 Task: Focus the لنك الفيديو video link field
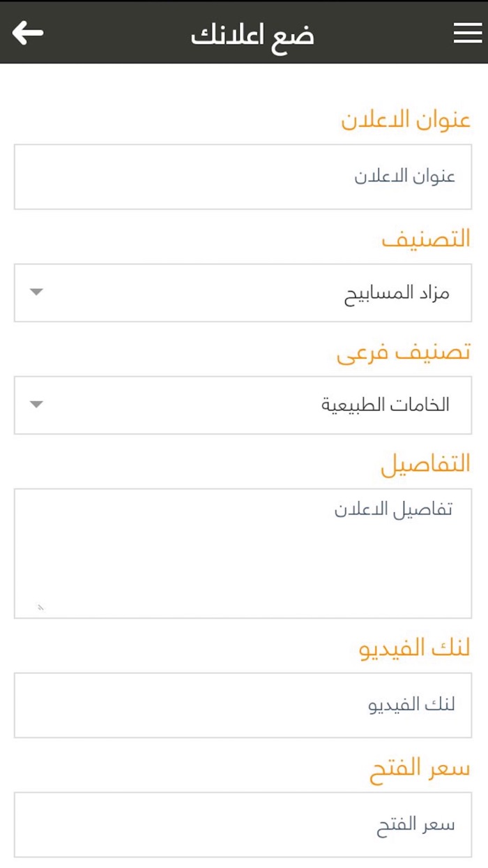tap(244, 705)
